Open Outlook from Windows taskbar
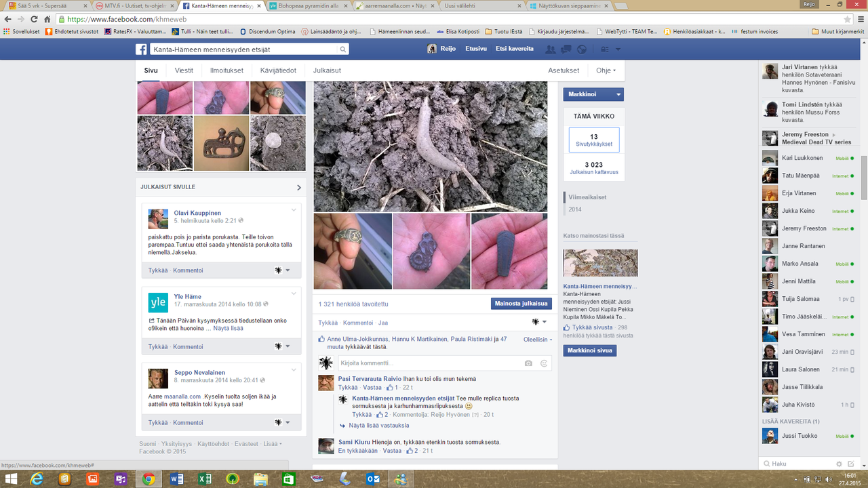Screen dimensions: 868x488 [373, 479]
